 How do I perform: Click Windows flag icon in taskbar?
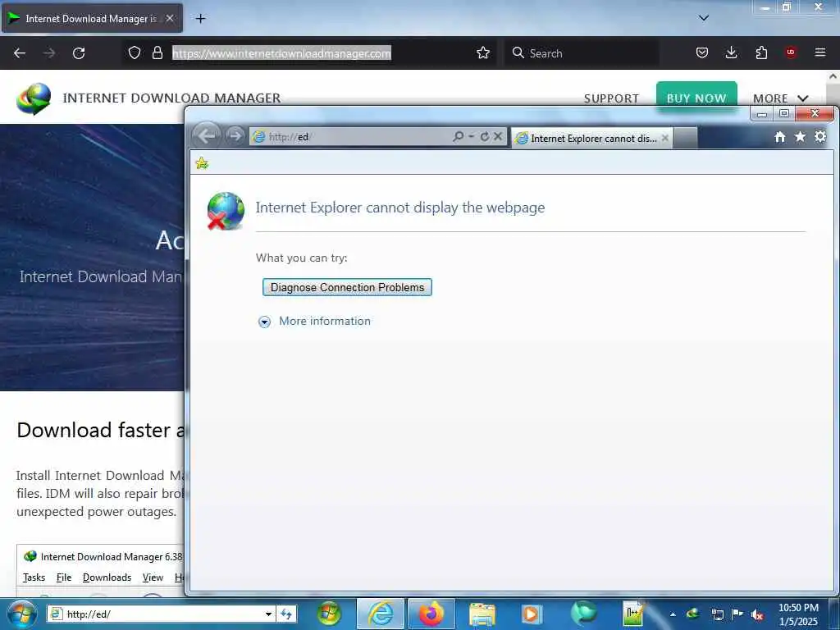(328, 614)
